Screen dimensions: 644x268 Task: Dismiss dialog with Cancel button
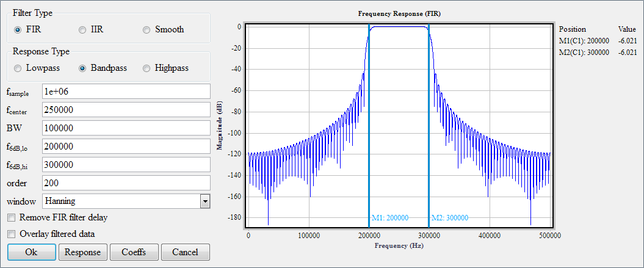[x=185, y=252]
